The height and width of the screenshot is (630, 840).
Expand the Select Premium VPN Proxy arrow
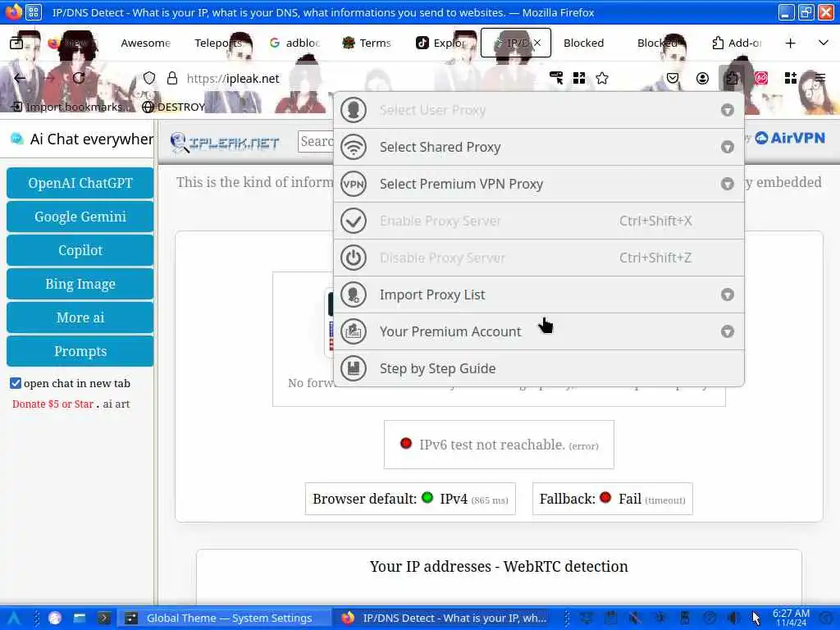click(727, 184)
